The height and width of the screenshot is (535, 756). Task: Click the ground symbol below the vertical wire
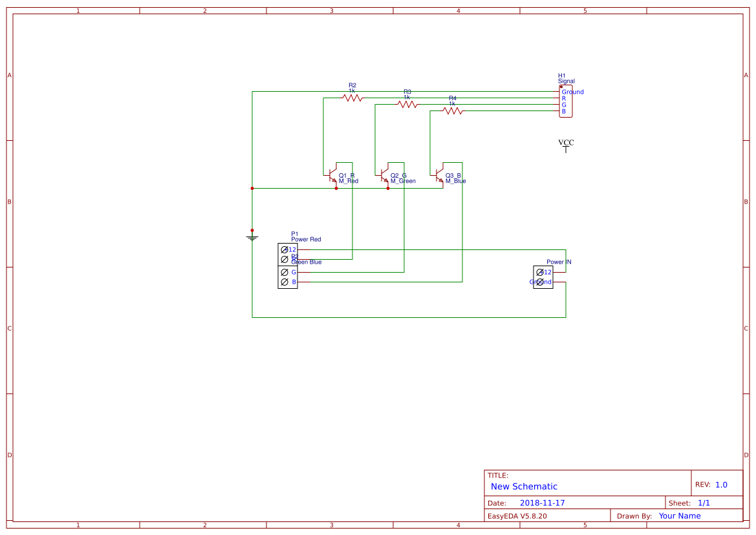(252, 236)
